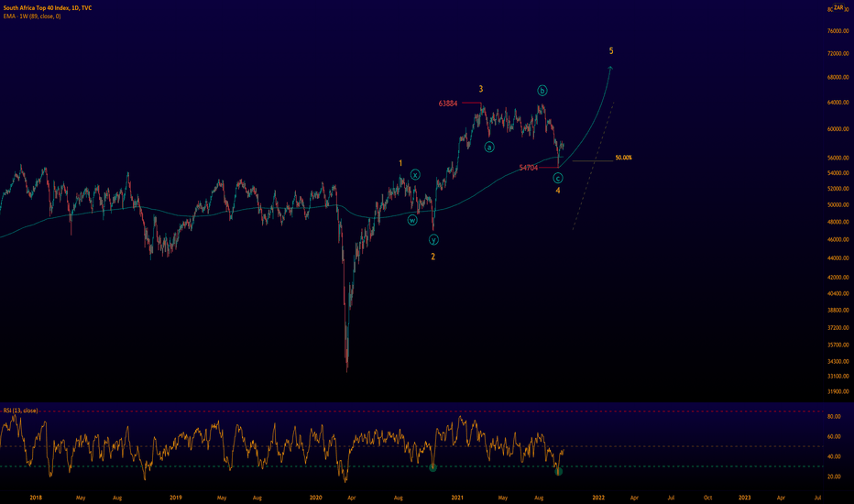Click 37200.00 on the price axis
This screenshot has height=504, width=854.
click(x=838, y=327)
